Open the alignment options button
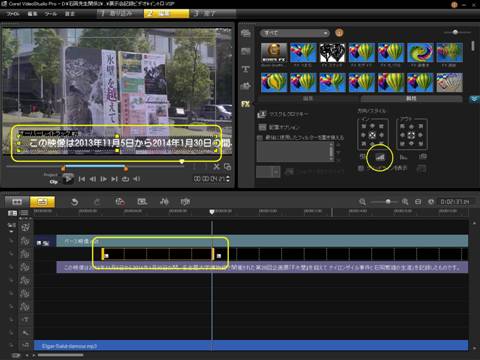 [279, 127]
